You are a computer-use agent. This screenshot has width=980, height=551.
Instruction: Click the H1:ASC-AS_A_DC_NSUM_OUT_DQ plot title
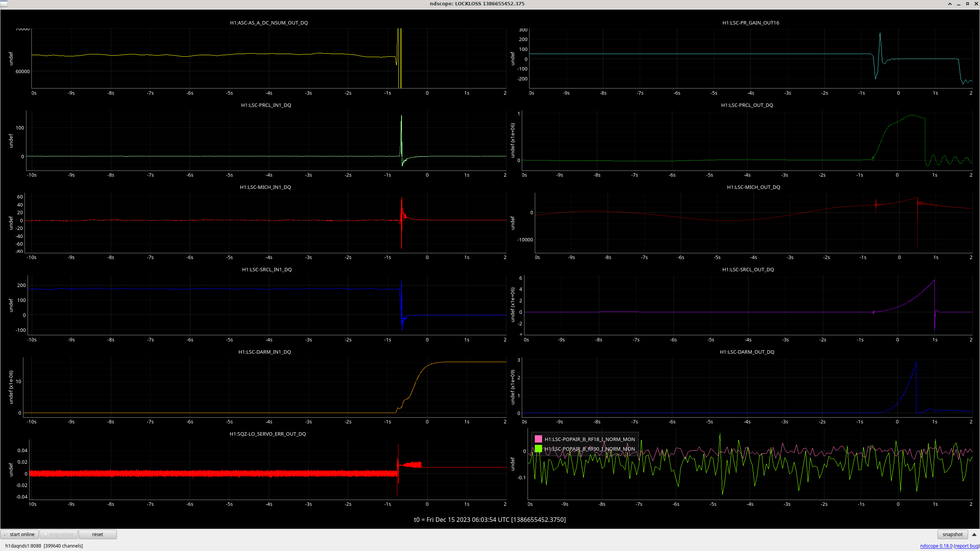pyautogui.click(x=269, y=23)
